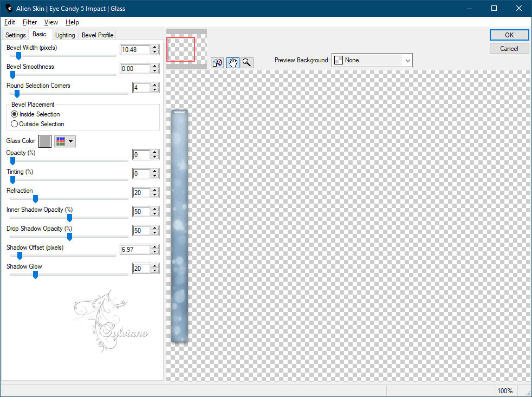Screen dimensions: 532x397
Task: Open the Filter menu
Action: [x=29, y=22]
